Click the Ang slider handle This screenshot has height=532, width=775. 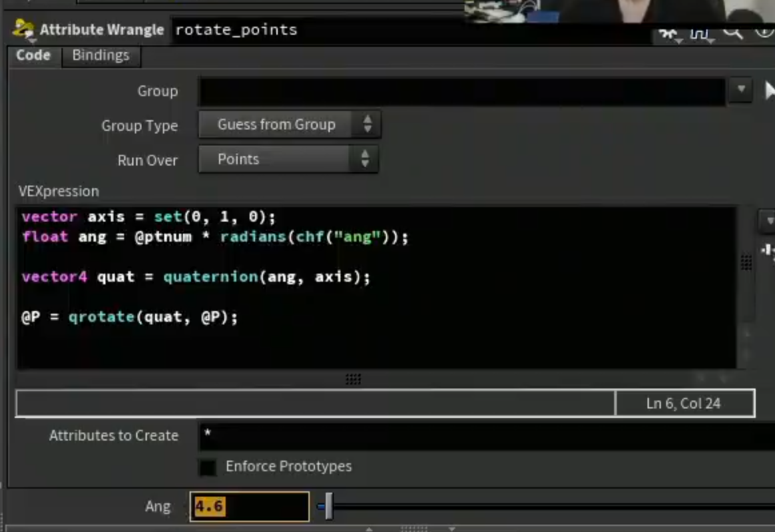328,506
